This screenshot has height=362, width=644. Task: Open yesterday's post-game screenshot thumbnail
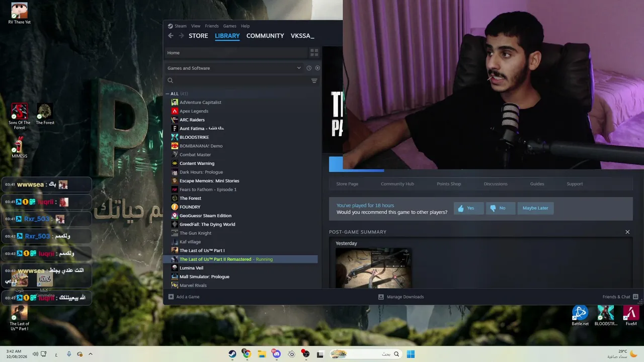tap(373, 268)
